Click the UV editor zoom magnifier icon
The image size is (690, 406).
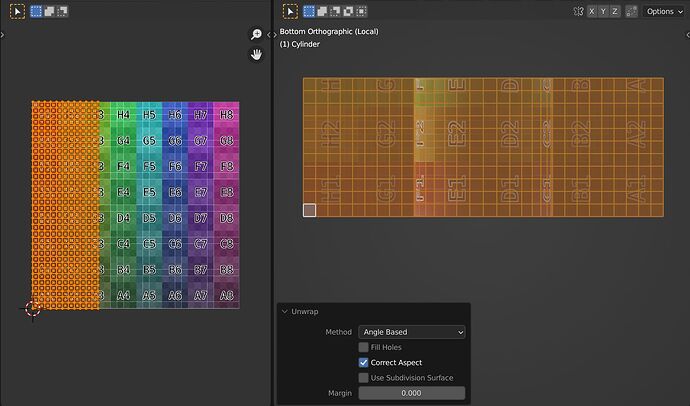pyautogui.click(x=256, y=34)
